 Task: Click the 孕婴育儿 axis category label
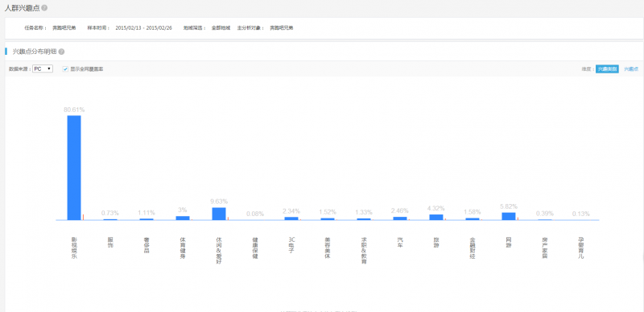580,248
